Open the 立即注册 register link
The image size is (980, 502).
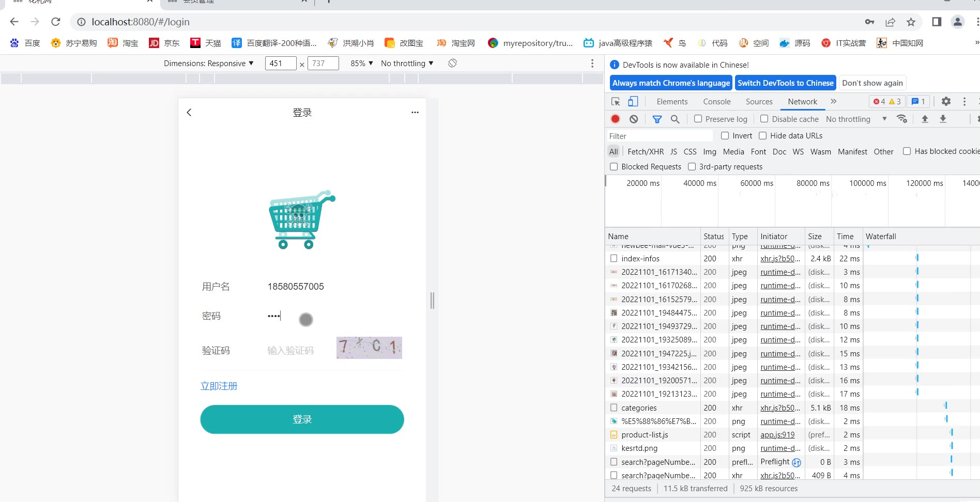pos(219,386)
